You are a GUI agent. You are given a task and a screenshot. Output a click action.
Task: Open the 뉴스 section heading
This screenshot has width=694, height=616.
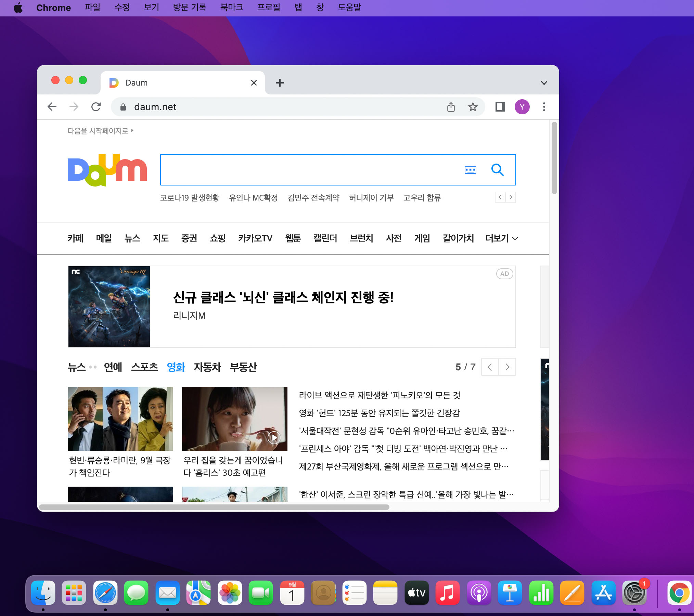(77, 367)
